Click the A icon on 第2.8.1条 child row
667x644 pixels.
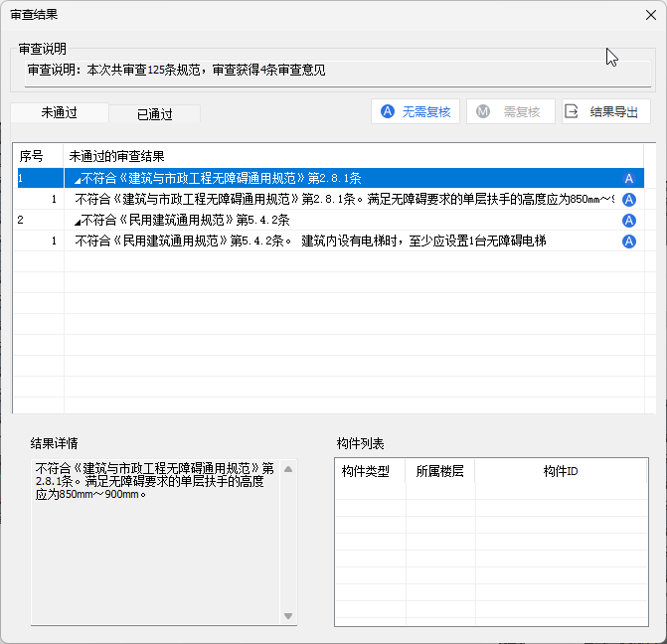point(628,200)
